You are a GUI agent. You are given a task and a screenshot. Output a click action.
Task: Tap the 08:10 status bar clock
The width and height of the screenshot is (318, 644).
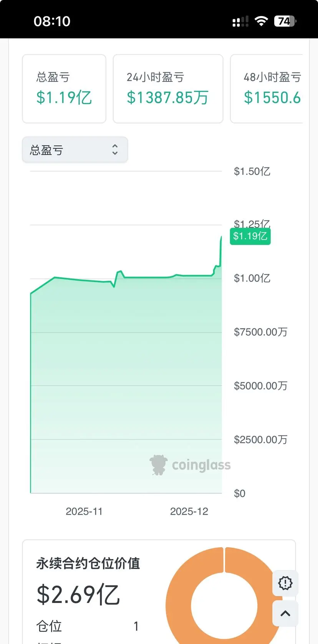click(x=52, y=21)
